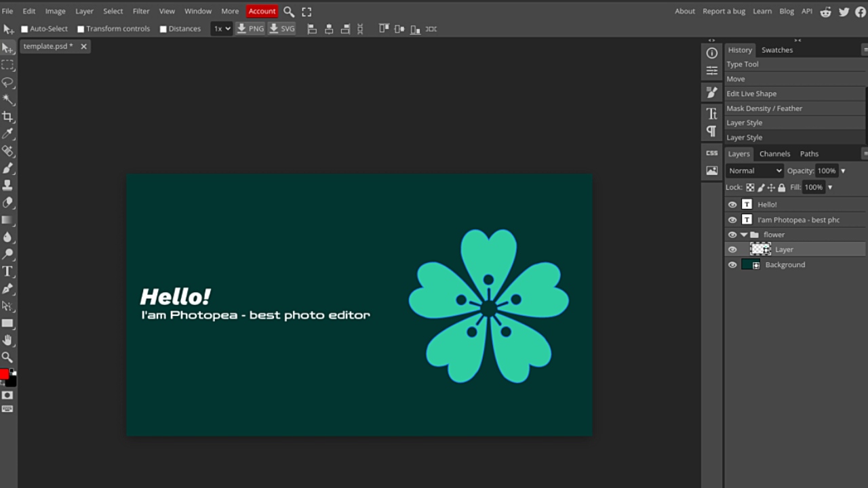Open the image preview panel icon
Viewport: 868px width, 488px height.
click(x=711, y=171)
